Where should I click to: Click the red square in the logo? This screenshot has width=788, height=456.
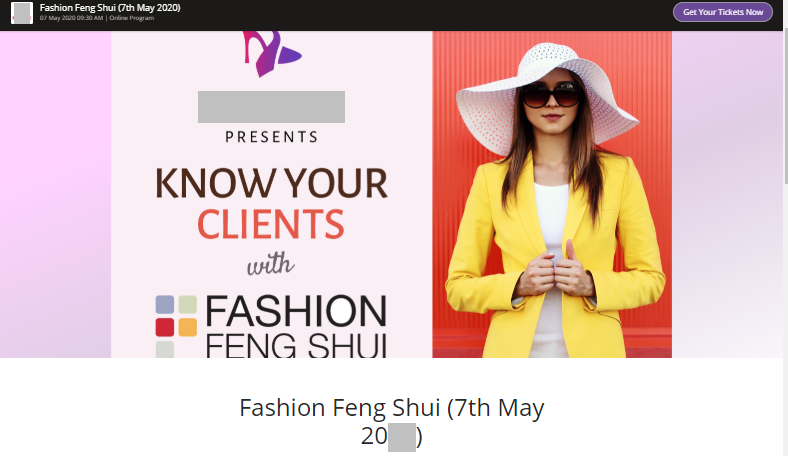point(165,327)
